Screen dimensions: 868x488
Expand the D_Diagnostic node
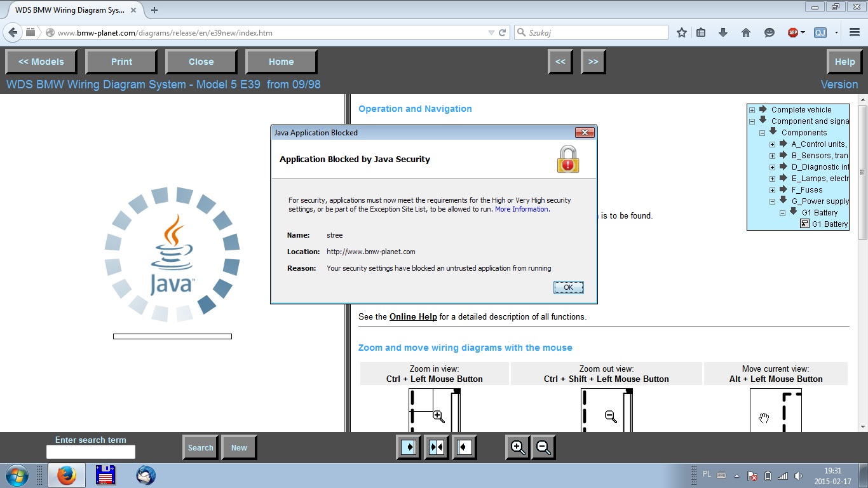(773, 167)
